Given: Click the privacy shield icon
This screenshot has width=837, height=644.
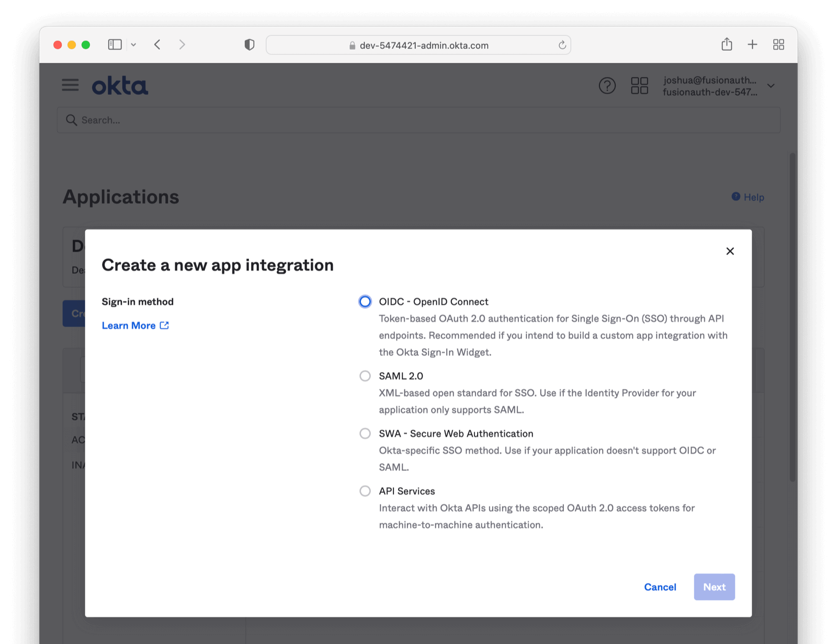Looking at the screenshot, I should (250, 45).
